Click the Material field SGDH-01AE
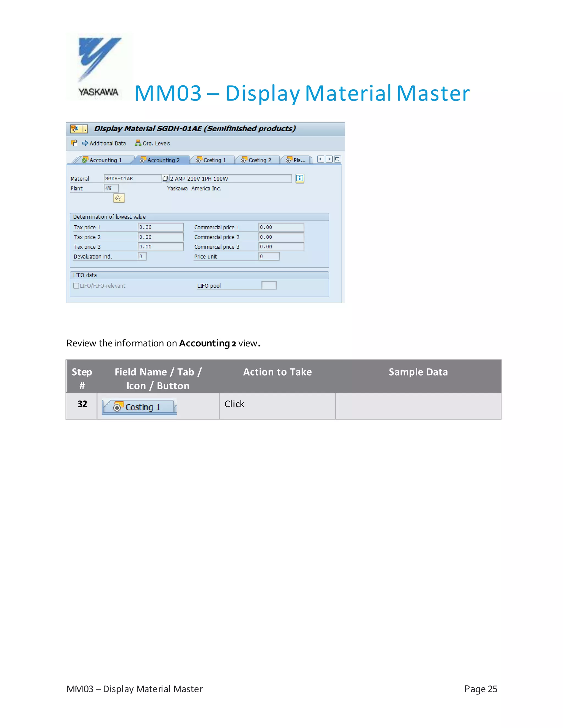The image size is (563, 728). pyautogui.click(x=133, y=179)
